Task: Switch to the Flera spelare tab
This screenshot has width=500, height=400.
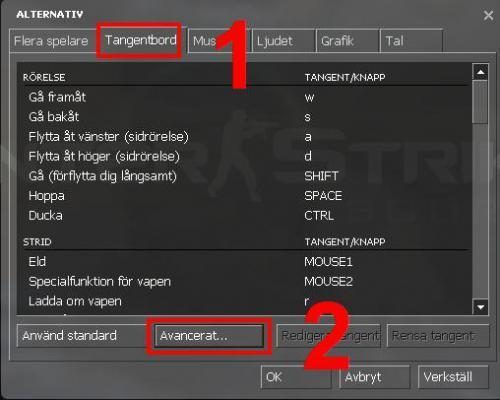Action: (51, 41)
